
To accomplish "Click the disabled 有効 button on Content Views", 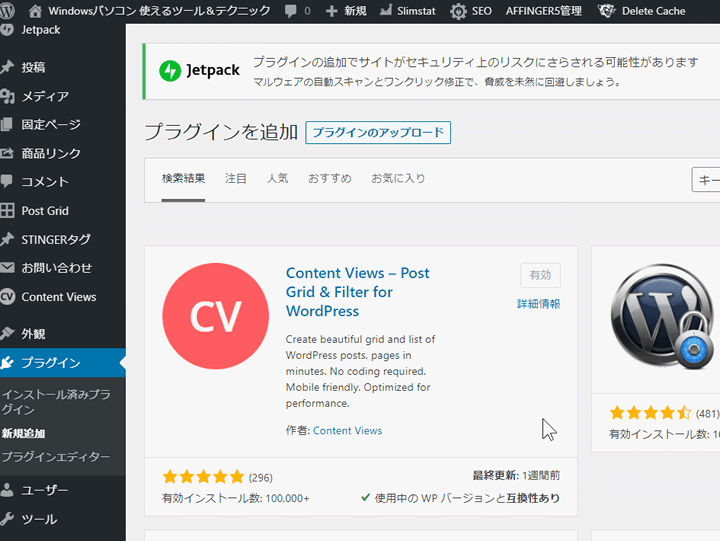I will point(540,275).
